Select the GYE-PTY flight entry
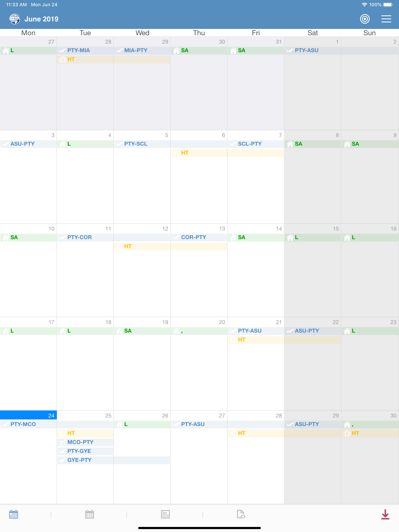 [79, 460]
